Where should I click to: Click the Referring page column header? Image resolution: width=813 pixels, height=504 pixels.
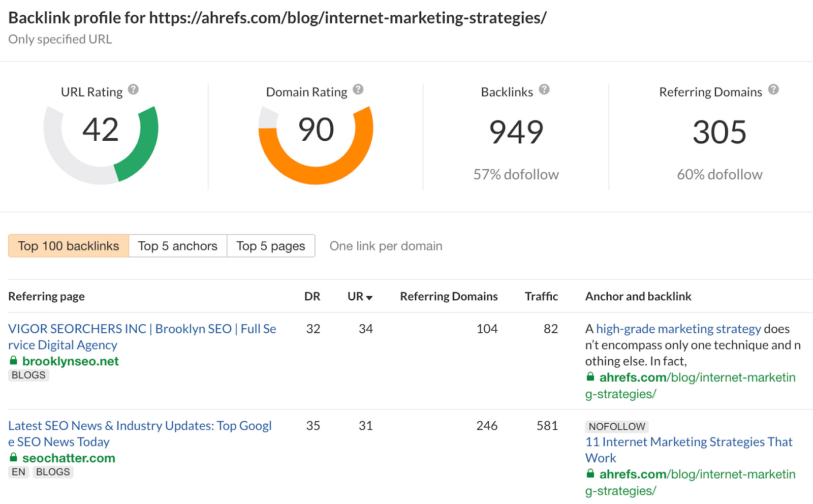coord(47,296)
